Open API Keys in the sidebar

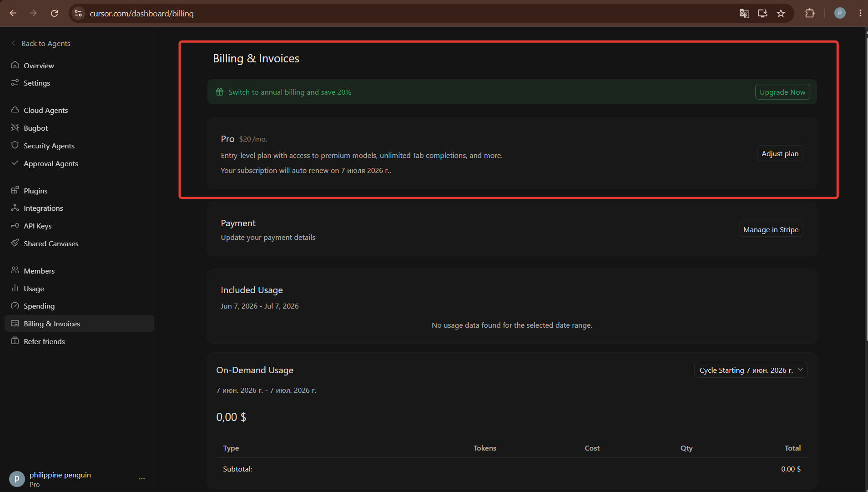79,226
